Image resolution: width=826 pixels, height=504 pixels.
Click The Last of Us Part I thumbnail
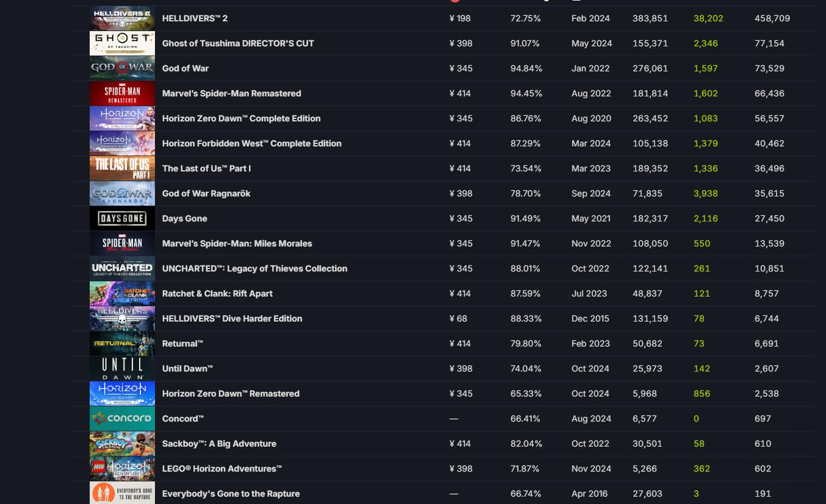tap(122, 168)
